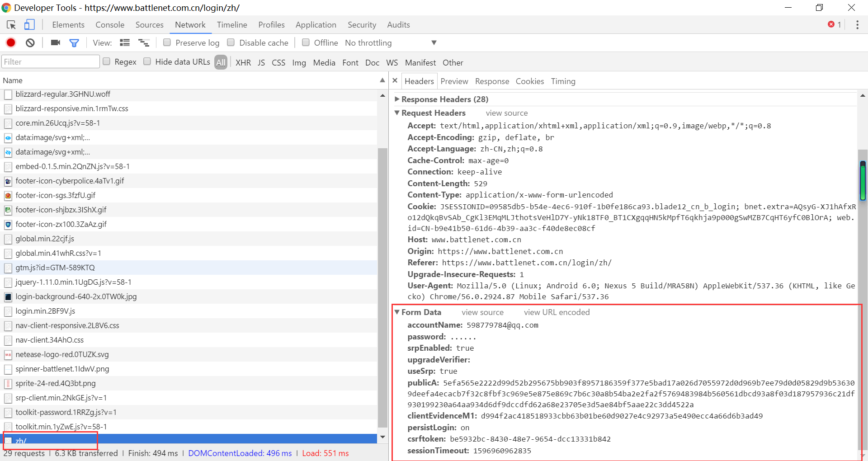Enable the Regex filter checkbox

[x=107, y=61]
